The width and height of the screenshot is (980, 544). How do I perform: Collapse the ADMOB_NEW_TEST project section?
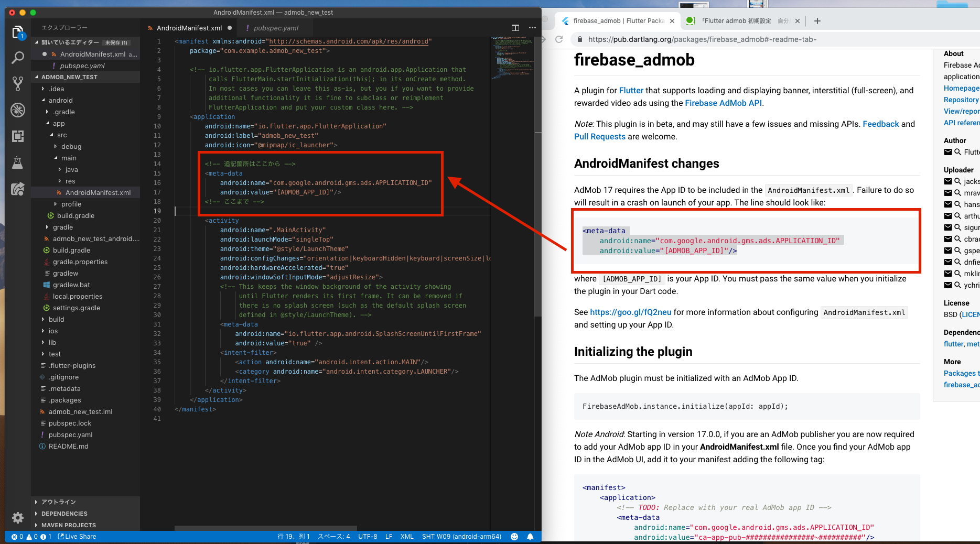[69, 77]
